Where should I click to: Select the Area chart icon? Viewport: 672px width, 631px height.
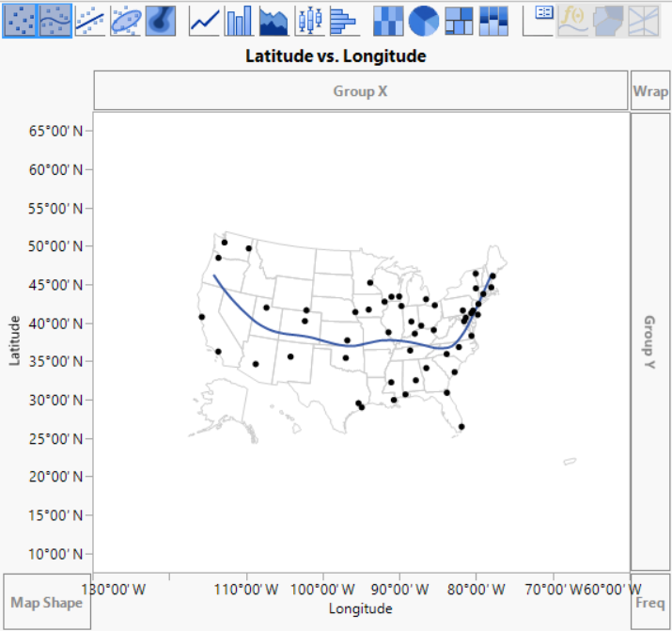[273, 19]
